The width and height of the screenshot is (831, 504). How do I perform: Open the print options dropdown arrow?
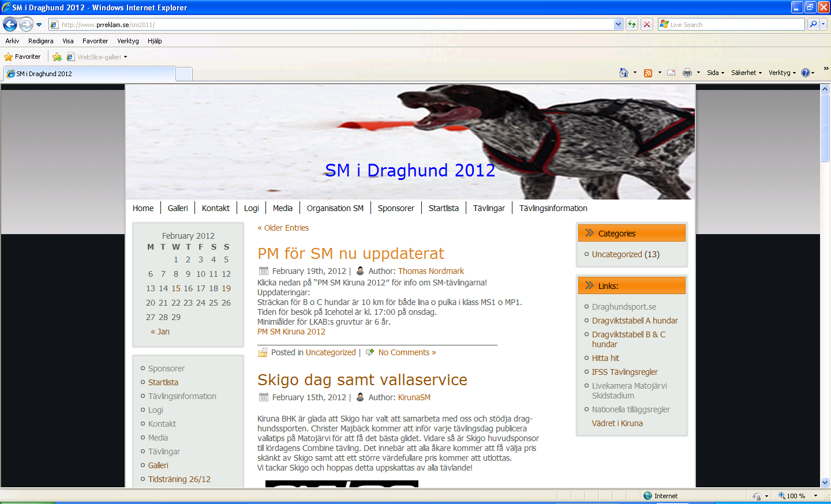coord(698,73)
